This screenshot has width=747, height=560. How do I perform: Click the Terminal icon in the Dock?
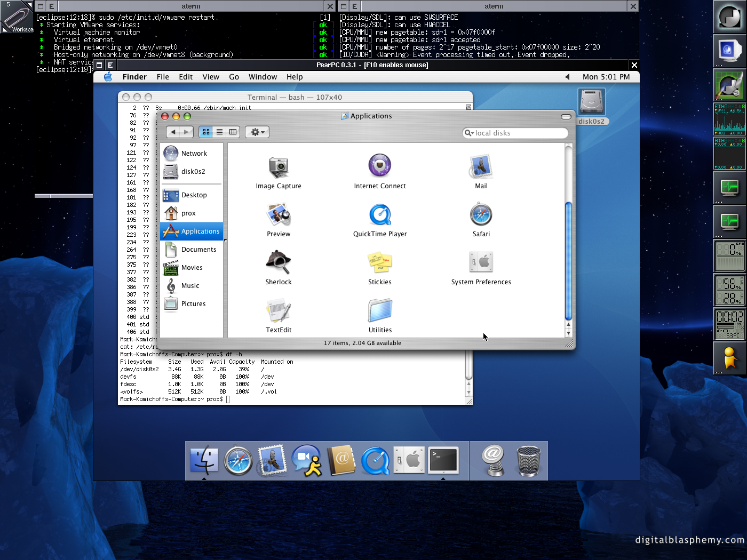[x=443, y=460]
